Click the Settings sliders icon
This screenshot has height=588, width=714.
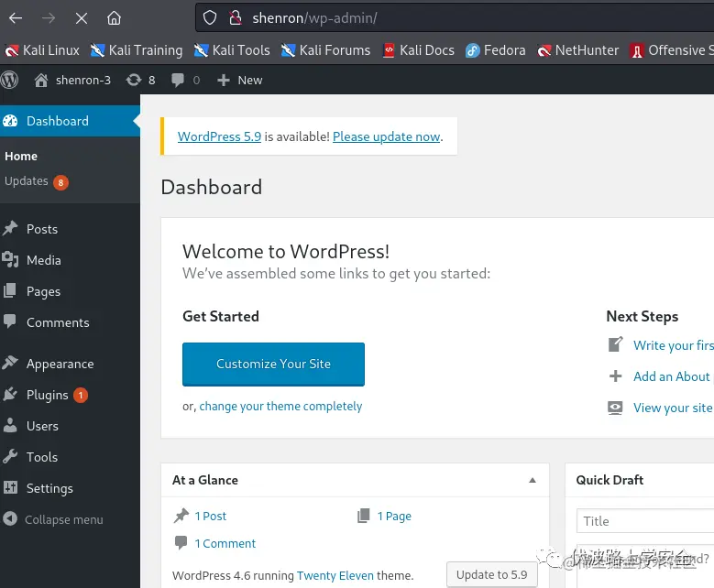pyautogui.click(x=10, y=487)
